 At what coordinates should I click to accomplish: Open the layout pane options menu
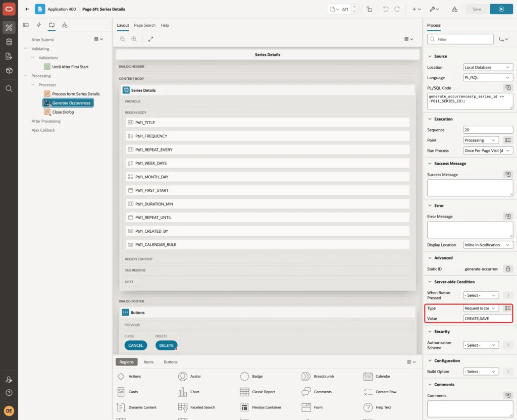(408, 39)
